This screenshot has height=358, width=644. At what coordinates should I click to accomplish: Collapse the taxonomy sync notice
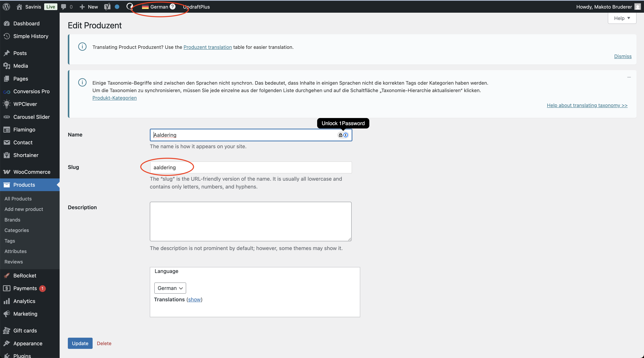(629, 77)
